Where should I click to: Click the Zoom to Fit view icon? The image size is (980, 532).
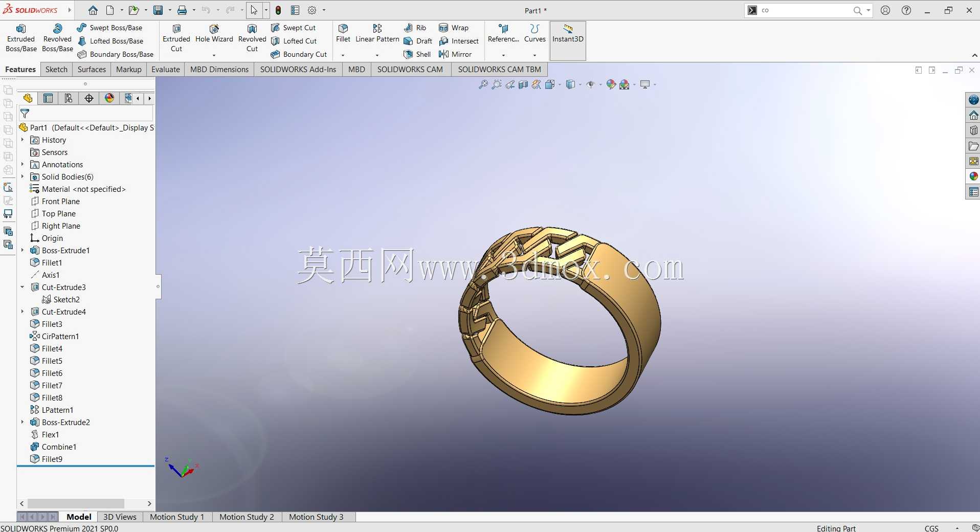click(x=483, y=84)
